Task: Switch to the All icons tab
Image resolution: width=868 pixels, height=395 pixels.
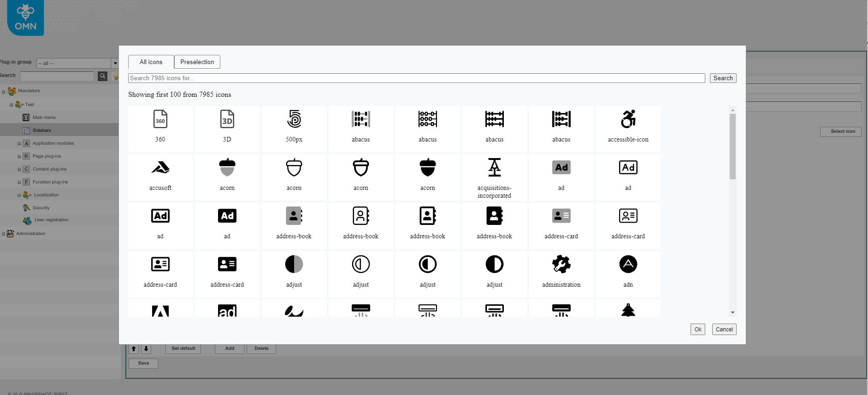Action: pyautogui.click(x=151, y=62)
